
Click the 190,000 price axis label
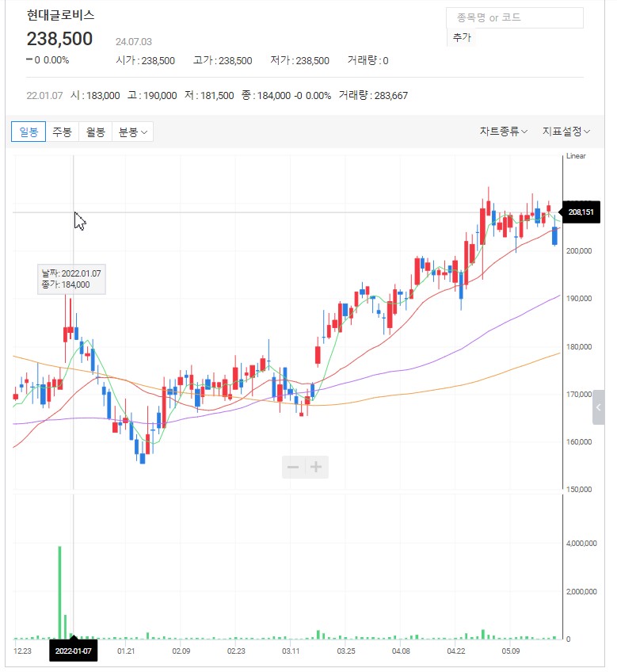[x=579, y=298]
